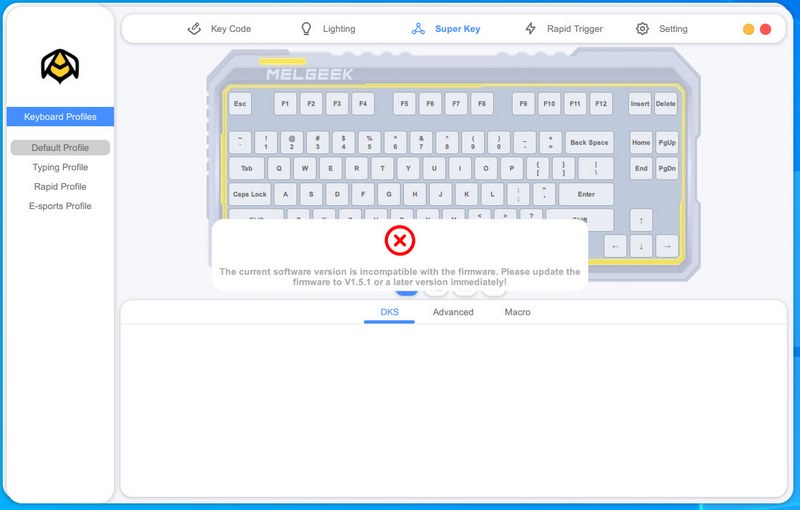Click the F3 key on keyboard
The height and width of the screenshot is (510, 800).
pos(337,104)
